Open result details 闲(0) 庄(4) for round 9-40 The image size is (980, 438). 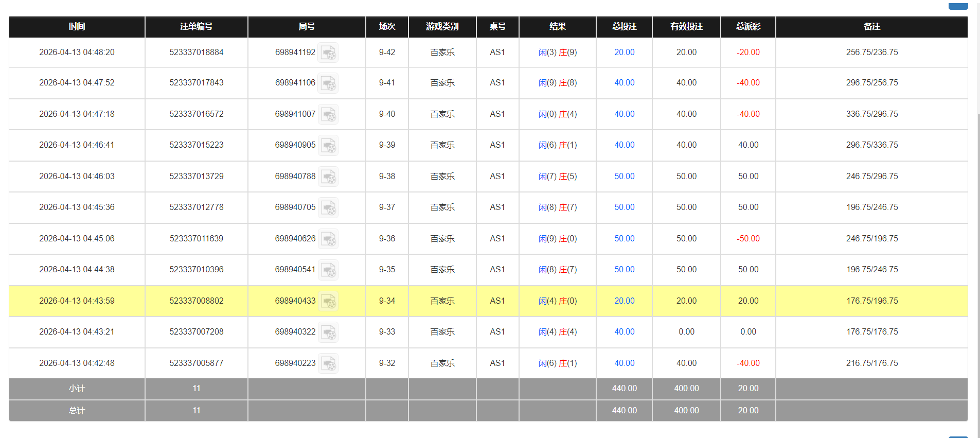558,114
